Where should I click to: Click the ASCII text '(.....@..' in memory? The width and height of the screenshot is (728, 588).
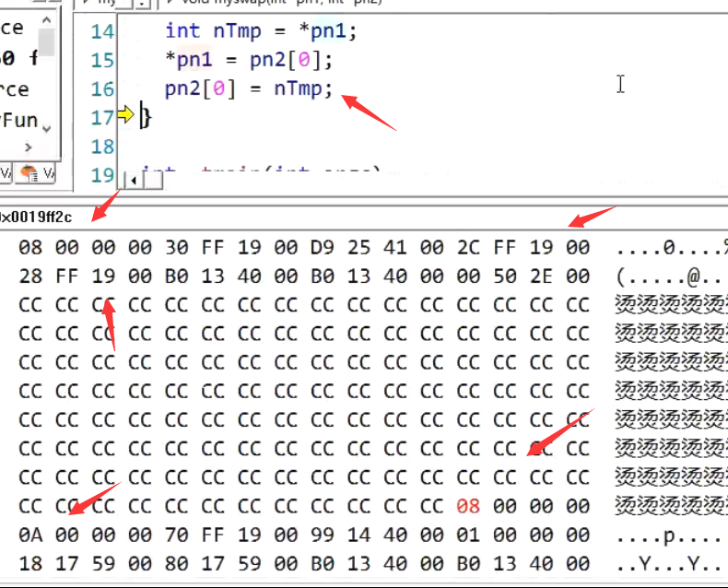point(669,277)
